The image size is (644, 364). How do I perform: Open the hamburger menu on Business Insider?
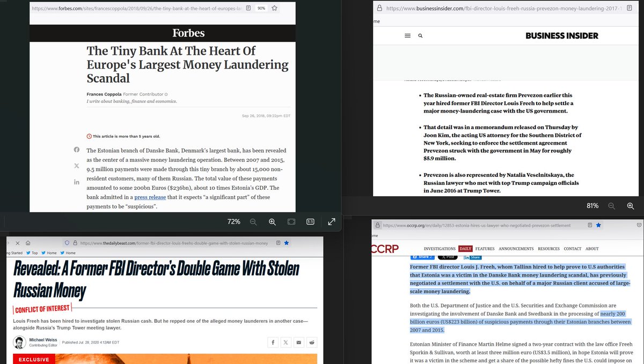coord(408,35)
